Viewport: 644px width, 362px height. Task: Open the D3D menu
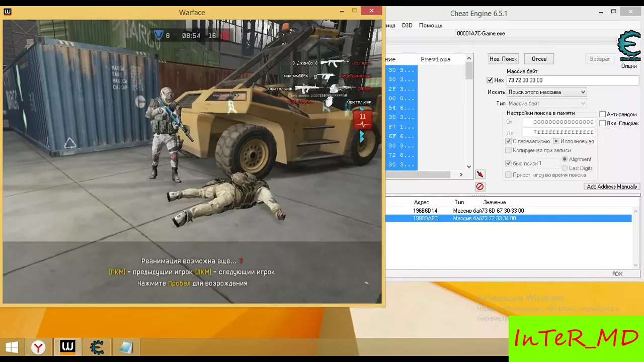pyautogui.click(x=407, y=26)
